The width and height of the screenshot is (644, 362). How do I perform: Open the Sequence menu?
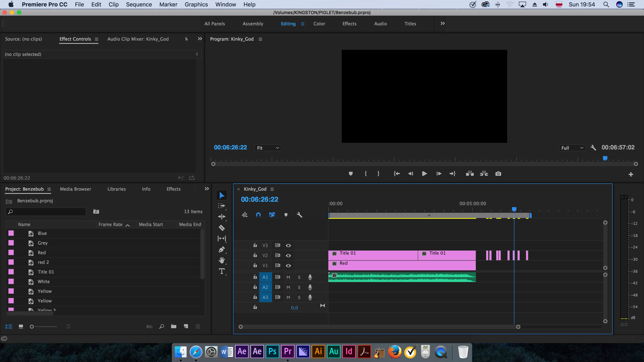(139, 4)
